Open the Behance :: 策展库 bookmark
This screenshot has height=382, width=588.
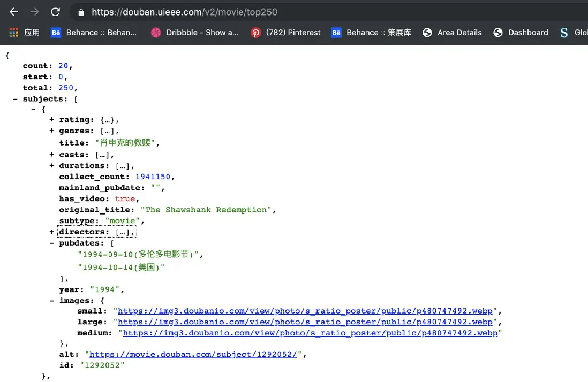click(x=371, y=33)
